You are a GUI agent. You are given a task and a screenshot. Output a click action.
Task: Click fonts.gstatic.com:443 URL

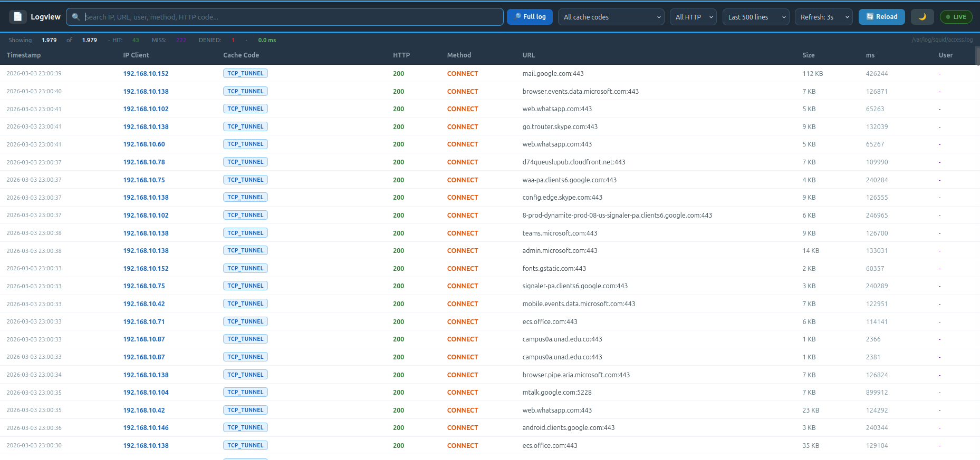[554, 269]
